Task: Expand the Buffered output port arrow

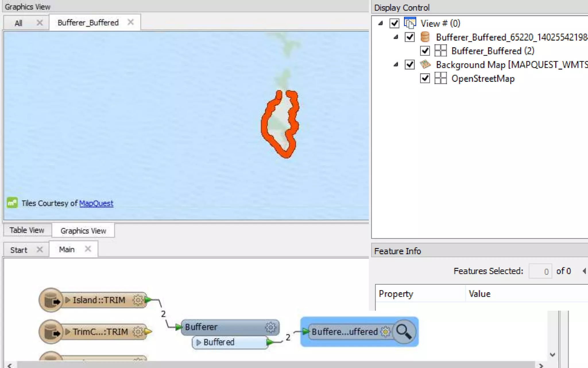Action: (199, 342)
